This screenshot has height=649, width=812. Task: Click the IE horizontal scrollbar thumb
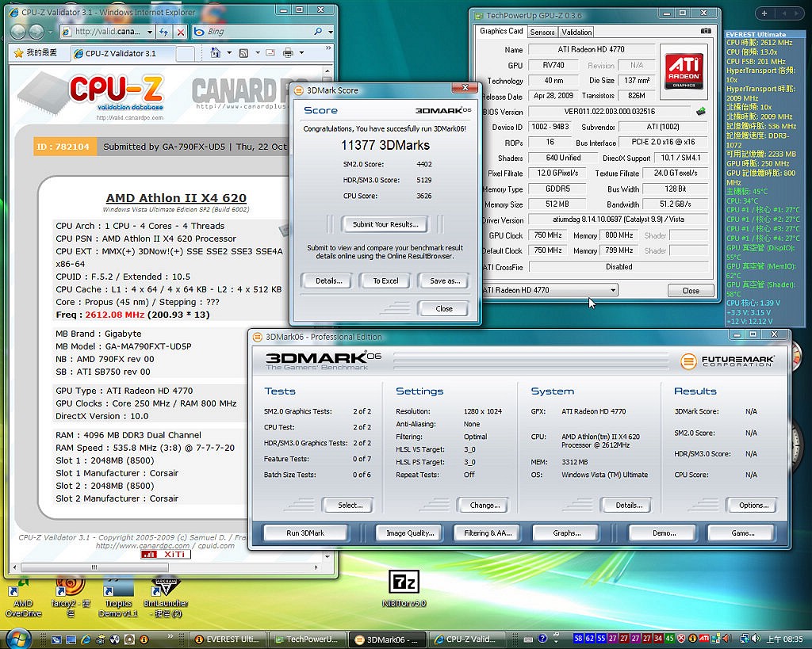(94, 567)
